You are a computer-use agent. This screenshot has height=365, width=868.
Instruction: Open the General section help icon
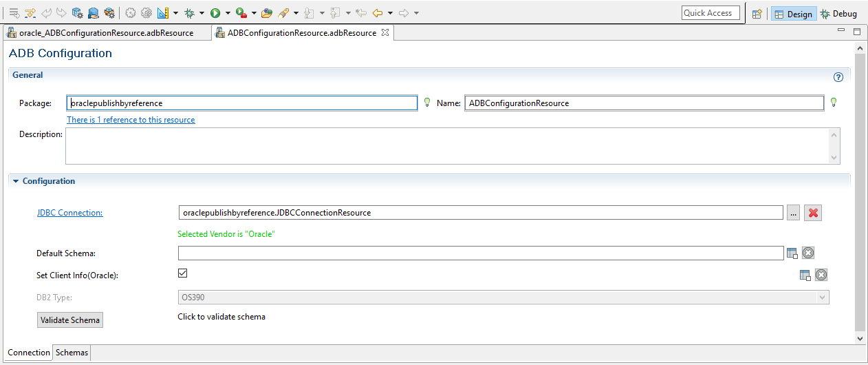[x=838, y=77]
